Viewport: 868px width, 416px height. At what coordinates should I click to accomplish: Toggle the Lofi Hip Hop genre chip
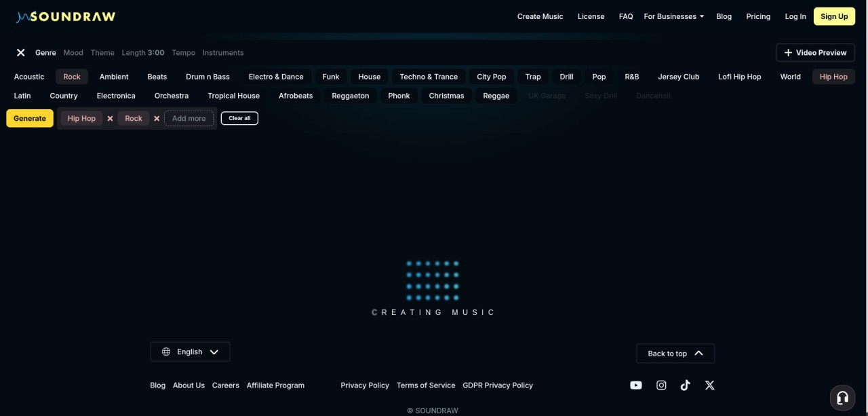click(x=739, y=77)
